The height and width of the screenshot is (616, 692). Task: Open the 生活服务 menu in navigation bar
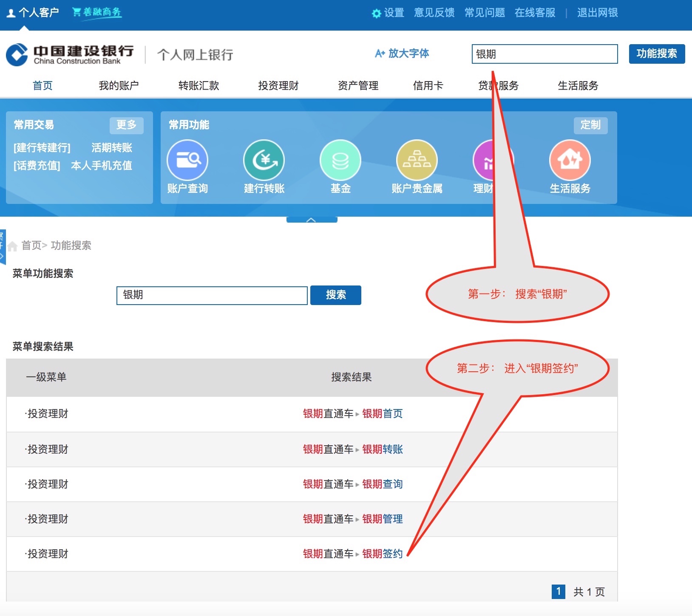(578, 85)
